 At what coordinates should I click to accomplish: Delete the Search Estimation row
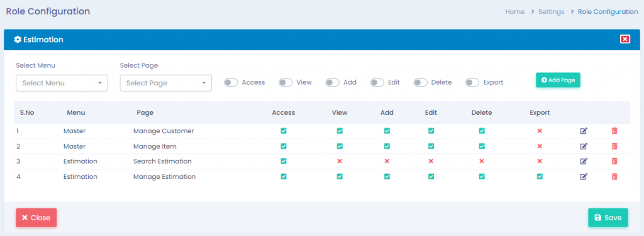tap(614, 161)
